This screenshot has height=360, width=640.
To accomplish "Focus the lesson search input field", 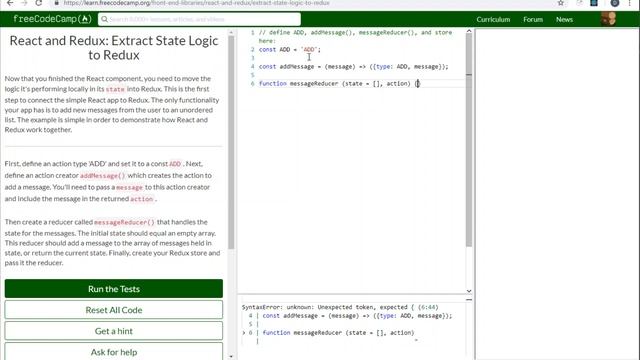I will pos(199,19).
